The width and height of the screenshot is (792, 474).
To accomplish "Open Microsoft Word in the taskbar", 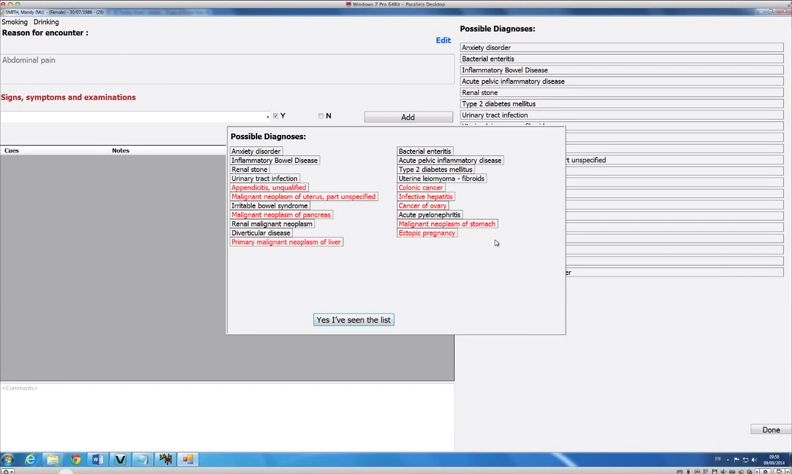I will point(97,459).
